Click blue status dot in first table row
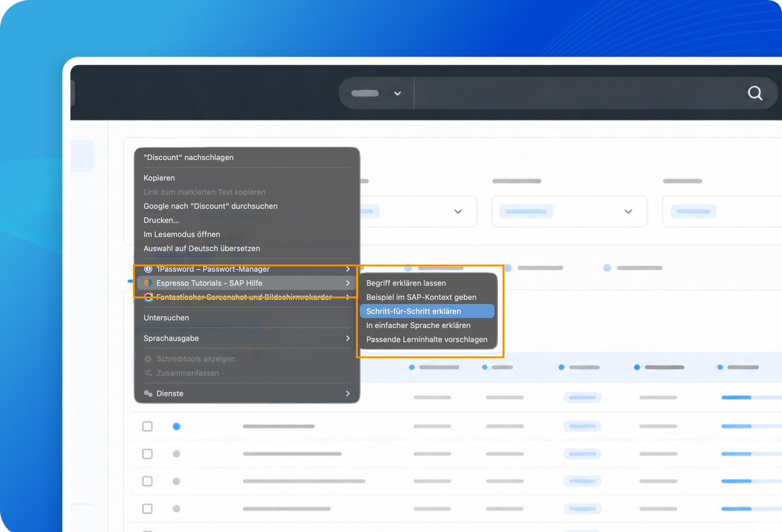 176,427
